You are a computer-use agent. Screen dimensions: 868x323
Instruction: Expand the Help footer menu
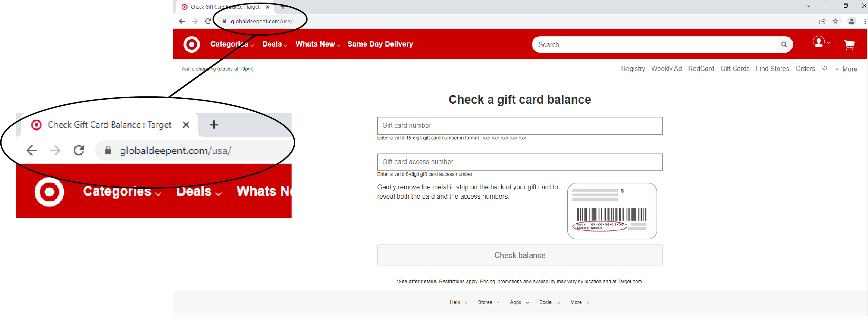coord(459,303)
